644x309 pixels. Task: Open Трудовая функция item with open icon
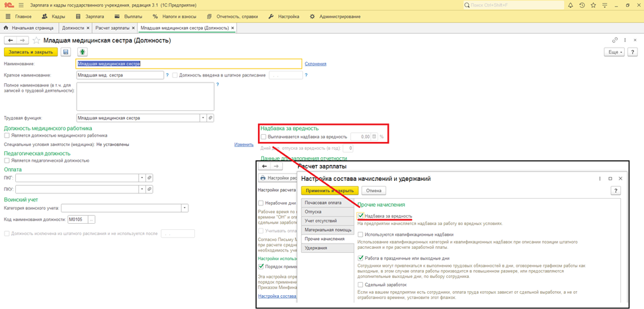(x=210, y=118)
